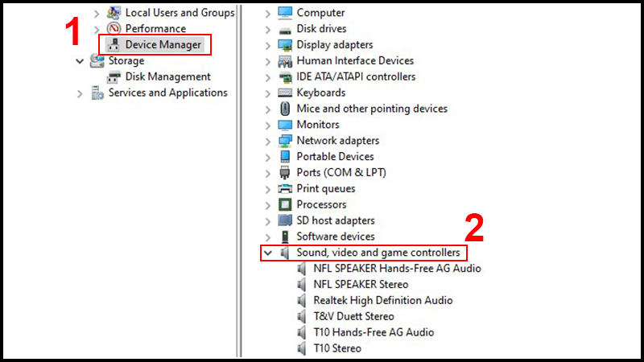Click the Keyboards device icon

click(285, 93)
